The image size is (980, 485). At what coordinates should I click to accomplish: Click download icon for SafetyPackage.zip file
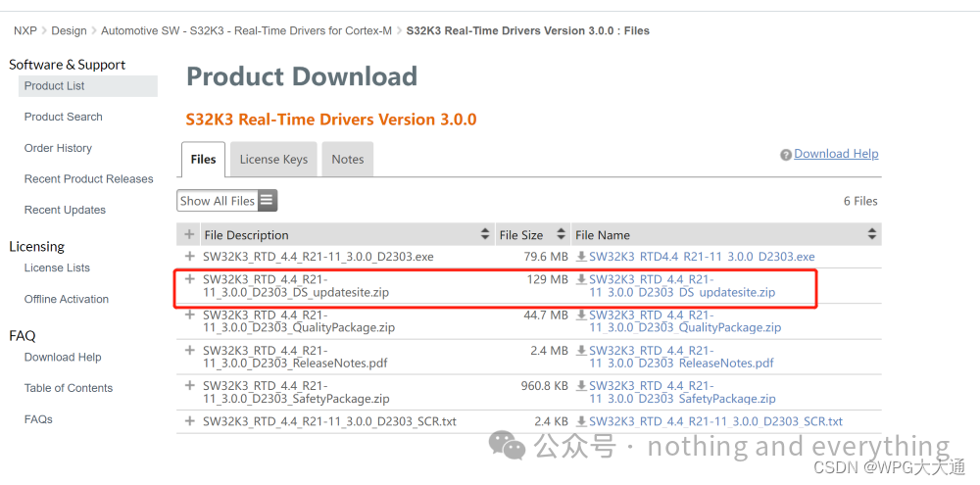[581, 386]
